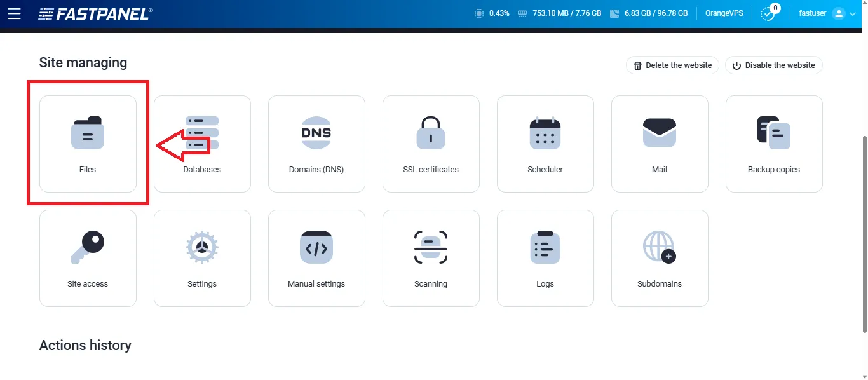Image resolution: width=868 pixels, height=380 pixels.
Task: Click Delete the website button
Action: (672, 65)
